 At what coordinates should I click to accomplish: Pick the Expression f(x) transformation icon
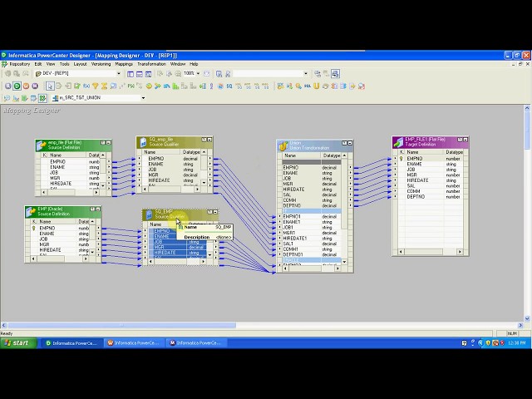pos(86,86)
